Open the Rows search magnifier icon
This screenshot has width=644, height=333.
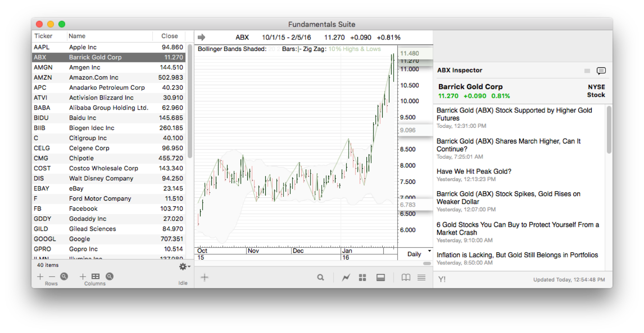coord(64,277)
